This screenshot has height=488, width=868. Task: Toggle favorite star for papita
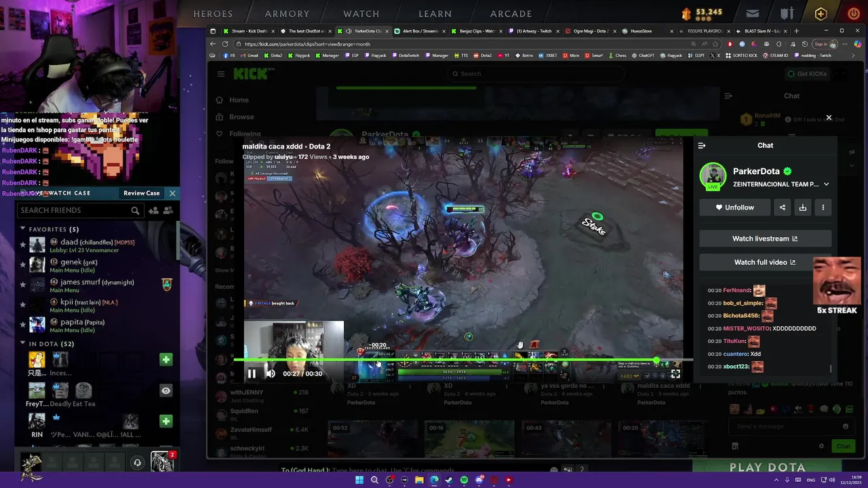tap(22, 325)
